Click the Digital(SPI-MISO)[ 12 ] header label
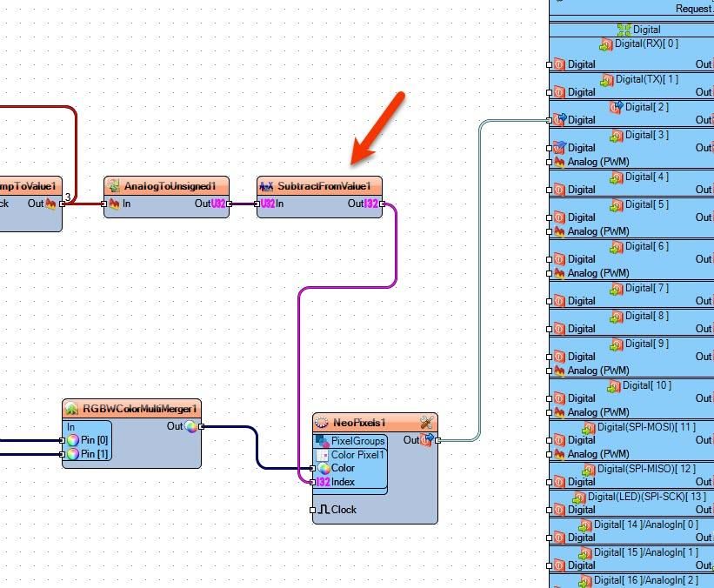This screenshot has width=714, height=588. 647,469
